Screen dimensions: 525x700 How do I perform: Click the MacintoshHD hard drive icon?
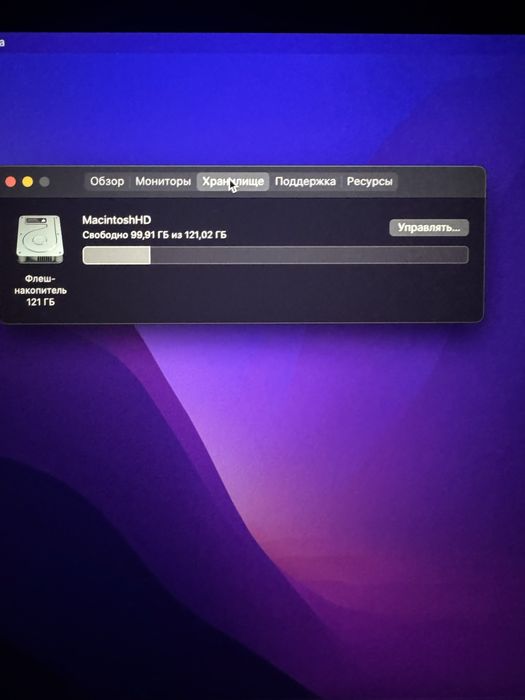point(40,239)
